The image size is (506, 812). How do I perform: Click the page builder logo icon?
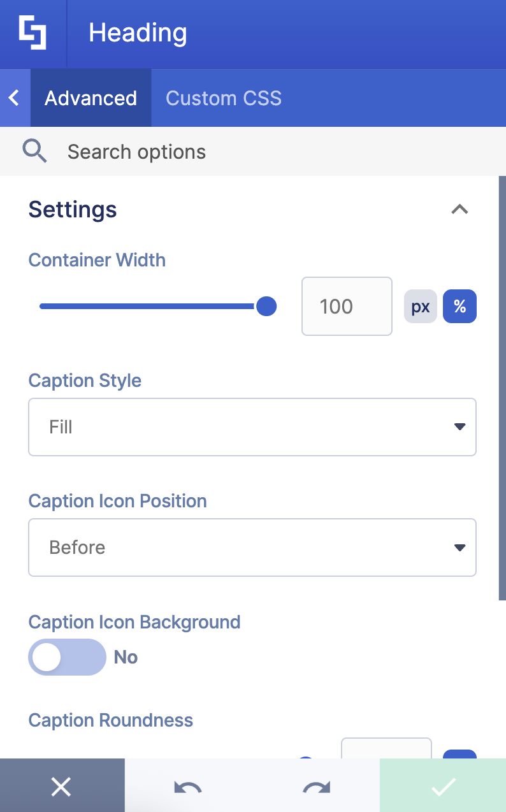coord(33,33)
